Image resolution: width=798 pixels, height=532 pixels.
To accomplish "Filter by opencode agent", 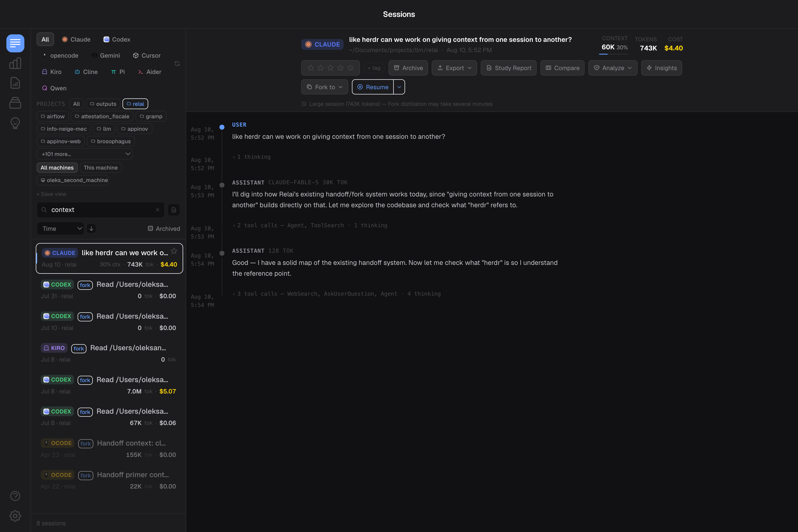I will (x=60, y=55).
